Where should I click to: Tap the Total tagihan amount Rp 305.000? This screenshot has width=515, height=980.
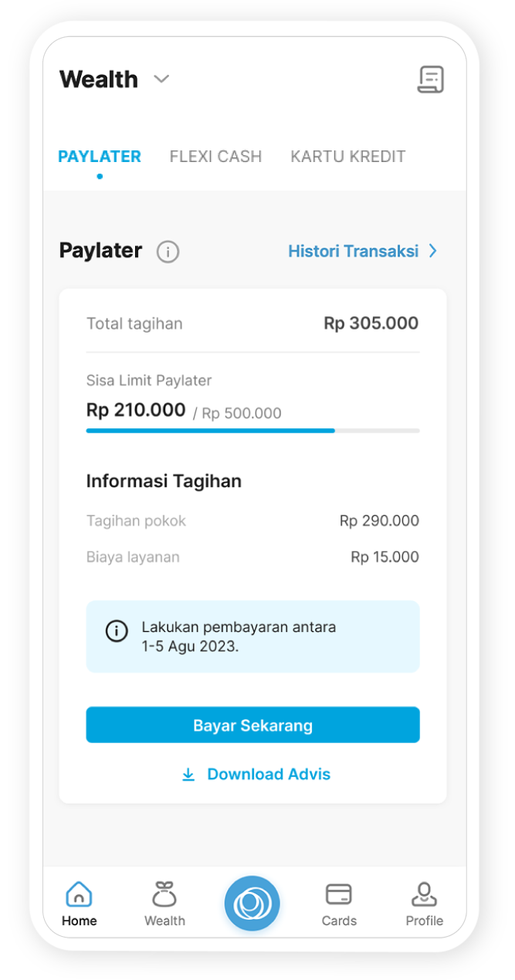(371, 323)
